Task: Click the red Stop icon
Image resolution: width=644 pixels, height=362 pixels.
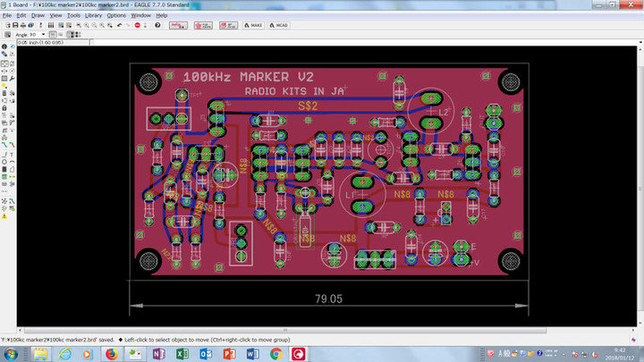Action: [x=137, y=25]
